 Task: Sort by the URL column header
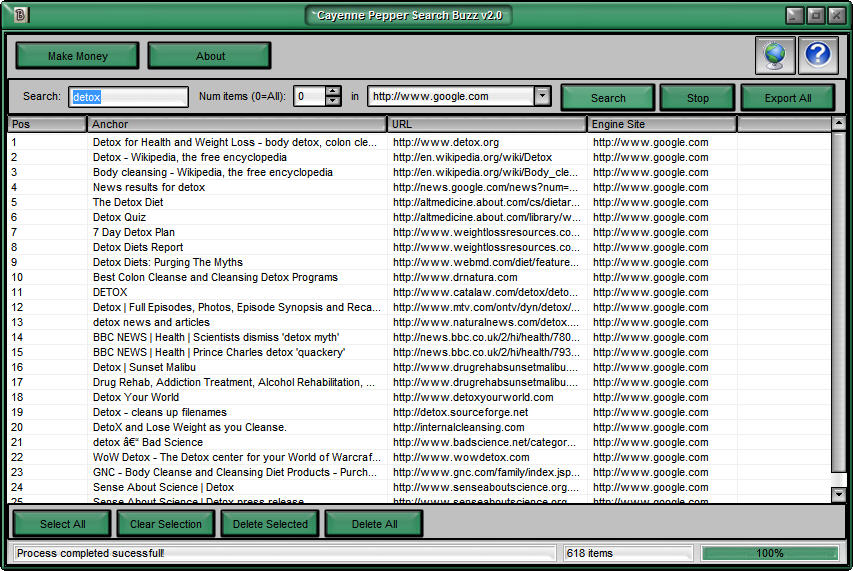pyautogui.click(x=487, y=124)
